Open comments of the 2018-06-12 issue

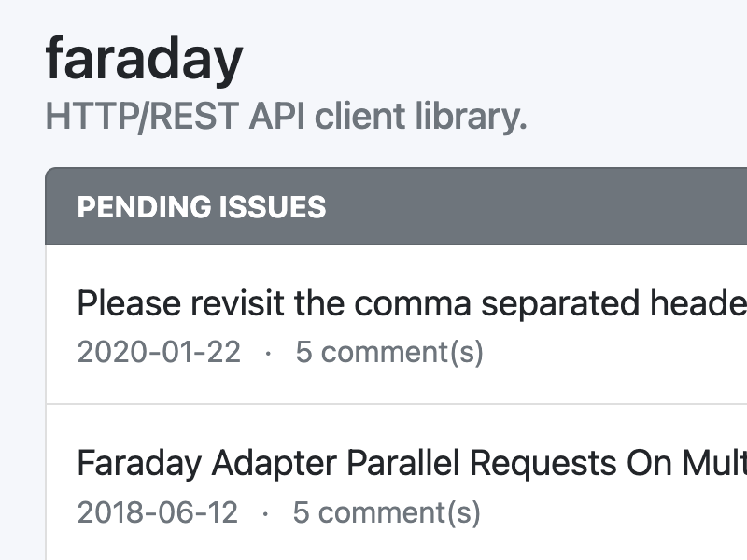(387, 512)
